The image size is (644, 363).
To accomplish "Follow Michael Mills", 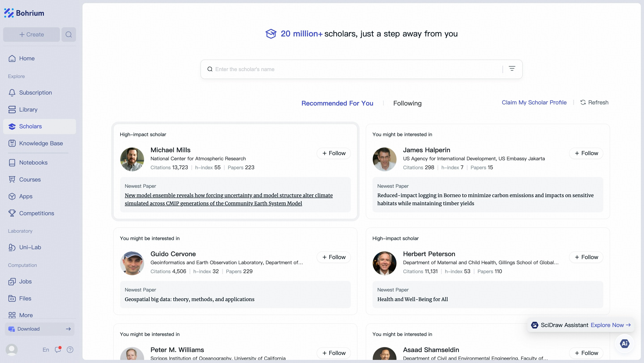I will tap(333, 153).
